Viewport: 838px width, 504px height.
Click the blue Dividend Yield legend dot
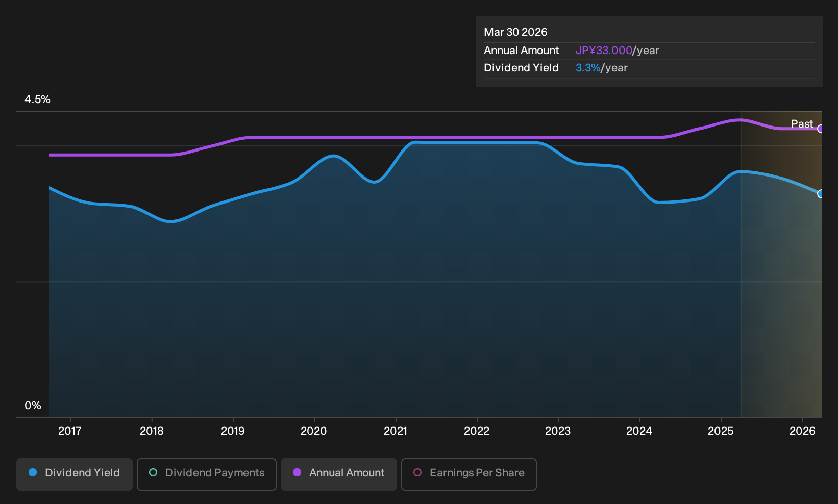(x=33, y=472)
